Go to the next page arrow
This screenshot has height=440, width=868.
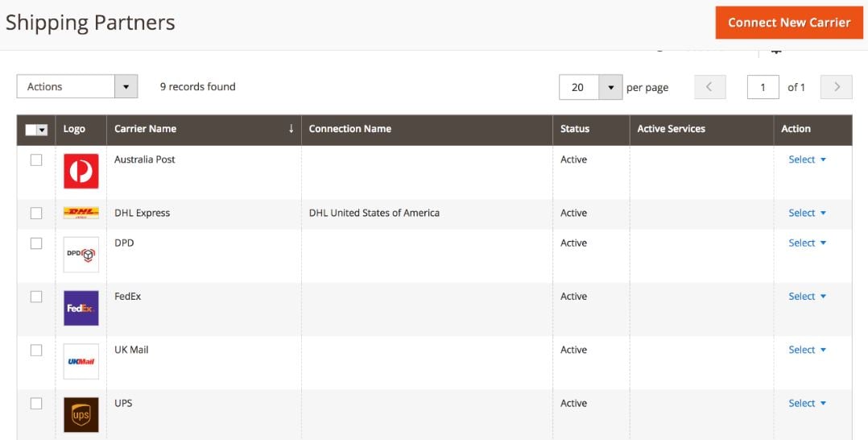click(836, 87)
